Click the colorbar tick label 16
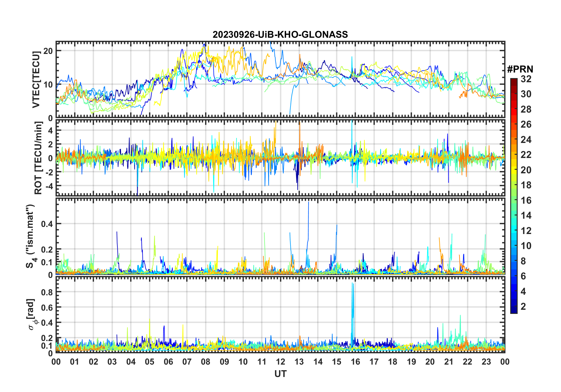Screen dimensions: 561x392 (x=526, y=200)
